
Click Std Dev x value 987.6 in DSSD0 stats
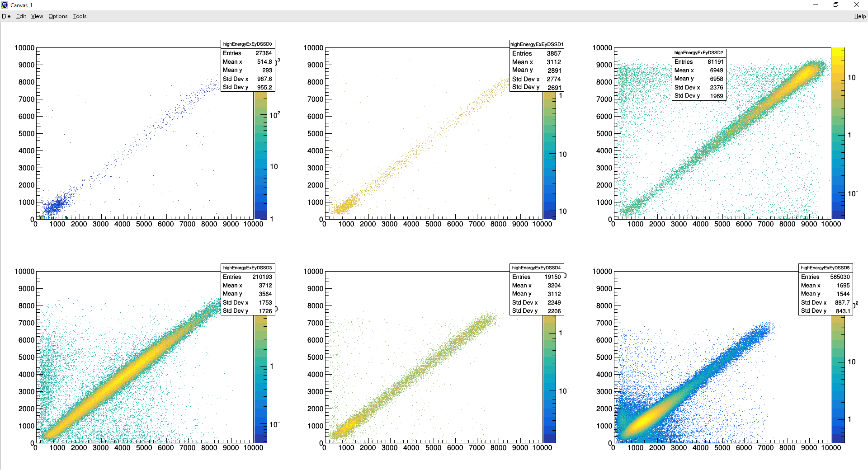point(264,79)
